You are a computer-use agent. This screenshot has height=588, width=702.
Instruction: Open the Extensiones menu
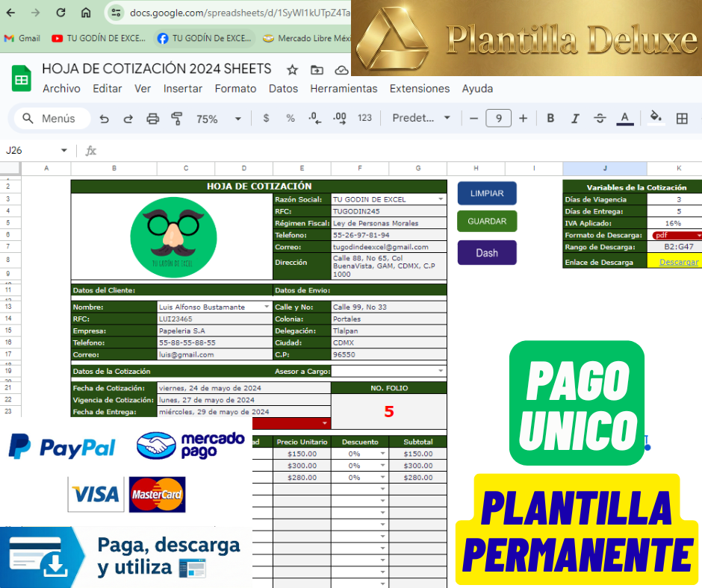coord(420,89)
